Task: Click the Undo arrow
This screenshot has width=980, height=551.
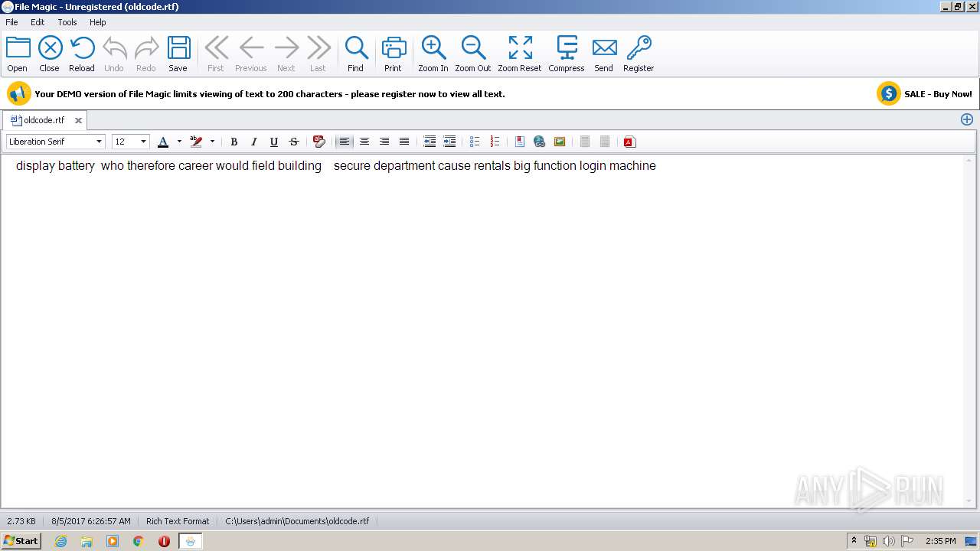Action: click(114, 54)
